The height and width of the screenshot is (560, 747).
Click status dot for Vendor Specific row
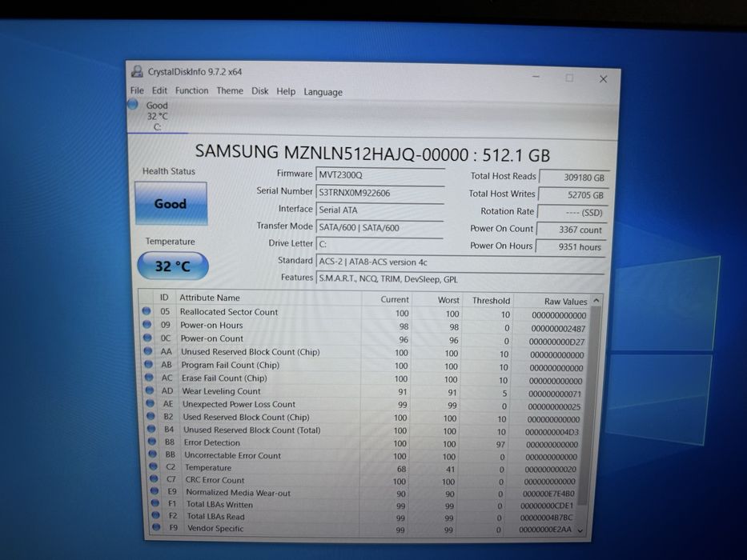pyautogui.click(x=156, y=527)
